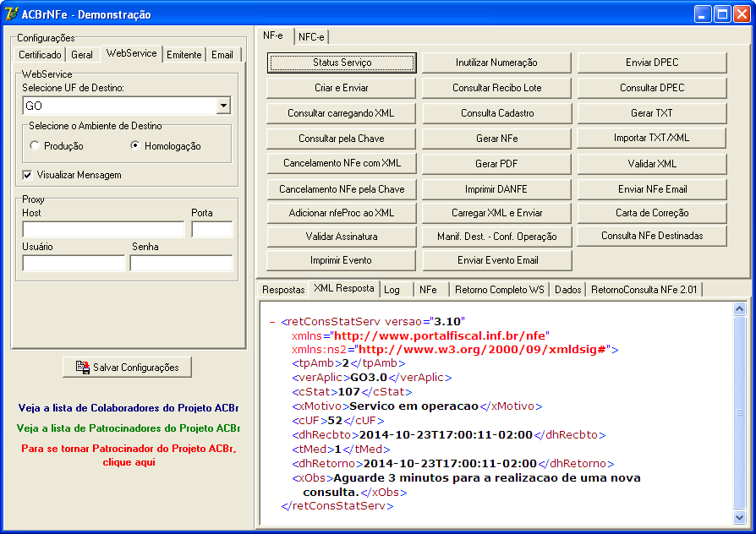Click Consultar carregando XML button
756x534 pixels.
tap(342, 113)
